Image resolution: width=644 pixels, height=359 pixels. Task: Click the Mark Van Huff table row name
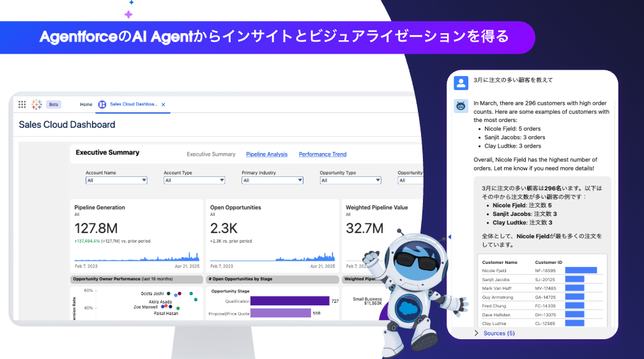[x=496, y=288]
